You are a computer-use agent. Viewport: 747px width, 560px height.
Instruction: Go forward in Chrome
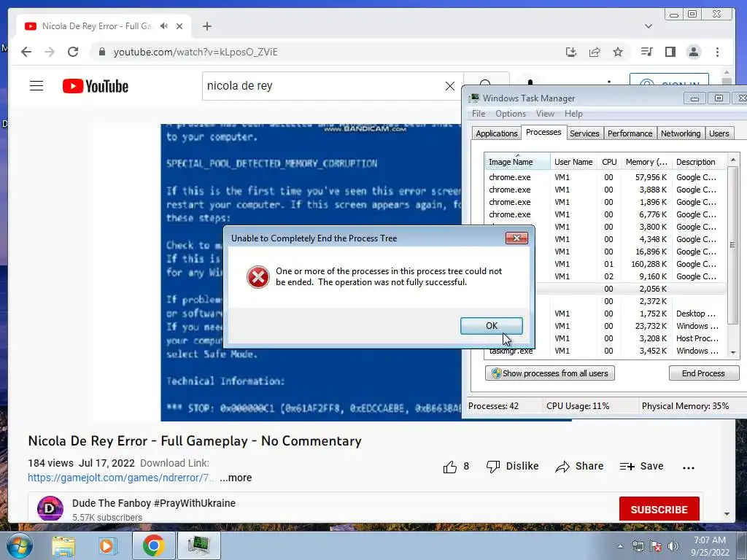pos(50,52)
